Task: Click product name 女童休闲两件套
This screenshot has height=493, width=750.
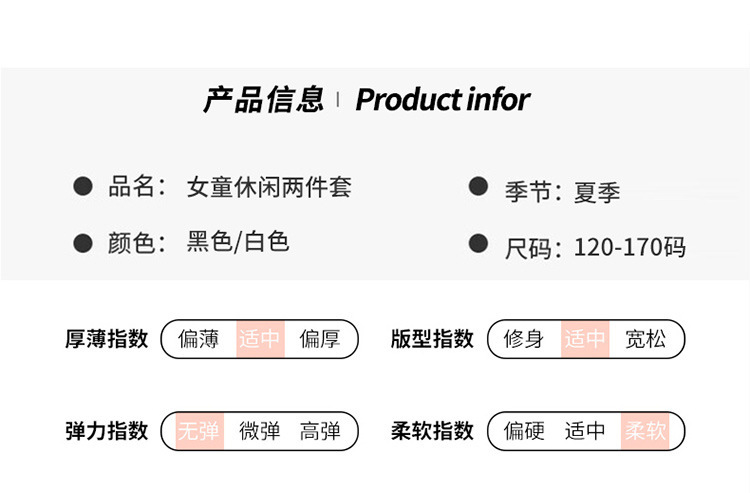Action: tap(269, 187)
